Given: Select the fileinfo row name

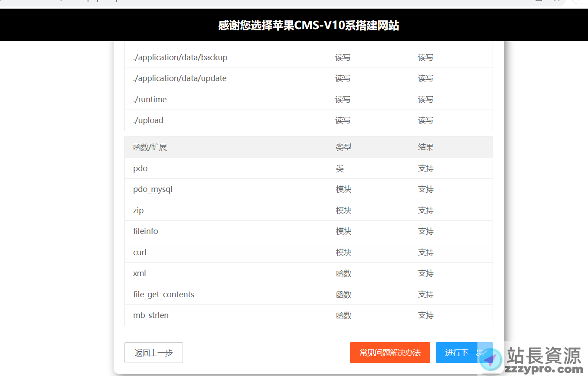Looking at the screenshot, I should click(146, 231).
